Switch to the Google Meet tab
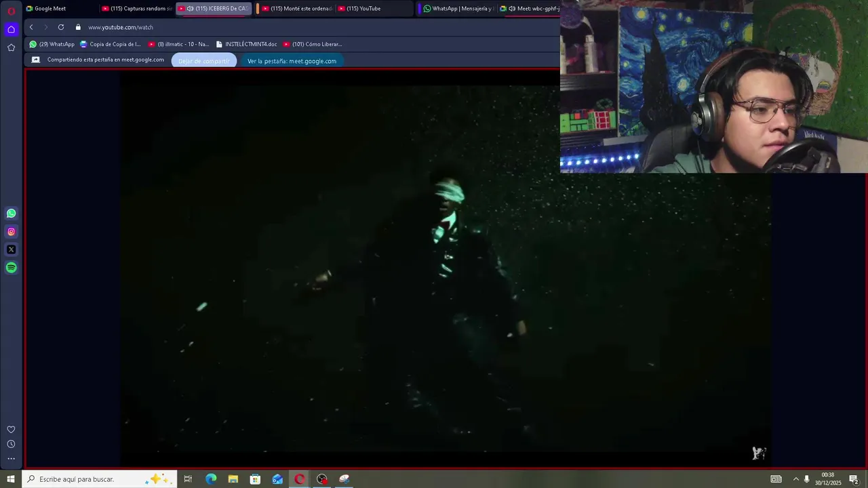This screenshot has width=868, height=488. point(61,9)
